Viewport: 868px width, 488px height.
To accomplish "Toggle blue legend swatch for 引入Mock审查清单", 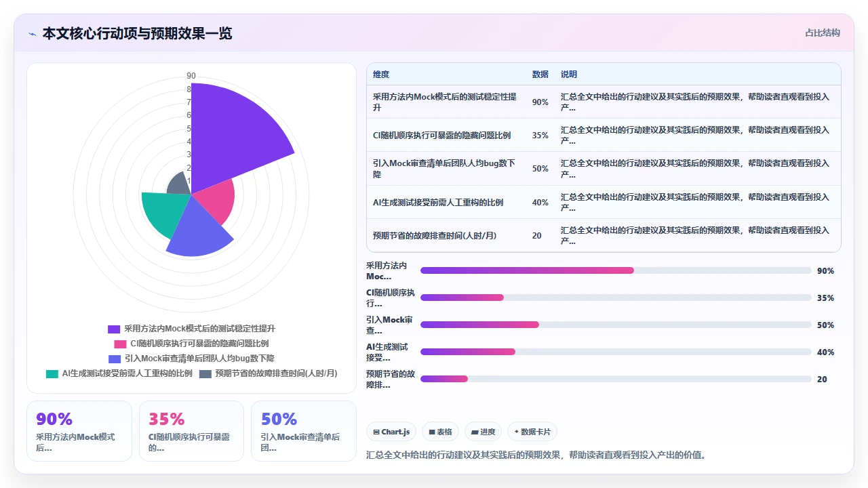I will pyautogui.click(x=114, y=359).
